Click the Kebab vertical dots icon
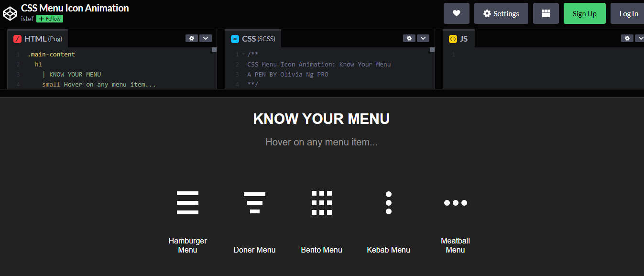Image resolution: width=644 pixels, height=276 pixels. tap(389, 203)
